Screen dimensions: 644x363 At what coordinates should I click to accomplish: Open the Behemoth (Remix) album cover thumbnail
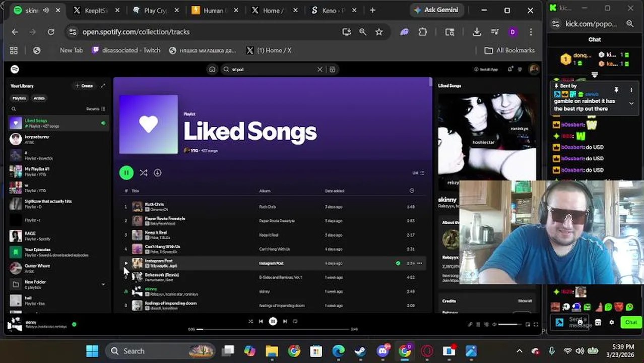coord(137,277)
